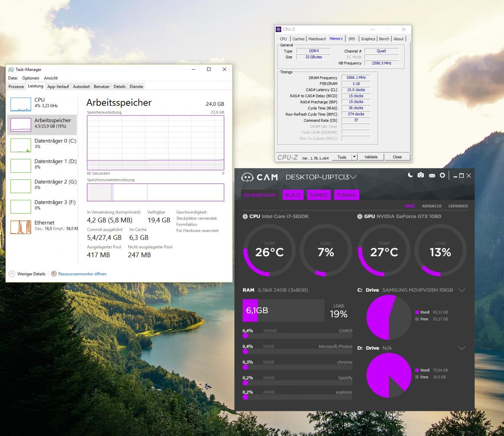Select Datenträger 1 (D:) in sidebar
The height and width of the screenshot is (436, 504).
pos(42,165)
